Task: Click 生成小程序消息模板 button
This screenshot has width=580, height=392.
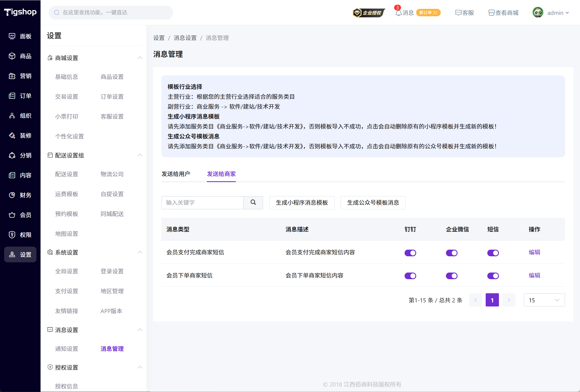Action: point(302,202)
